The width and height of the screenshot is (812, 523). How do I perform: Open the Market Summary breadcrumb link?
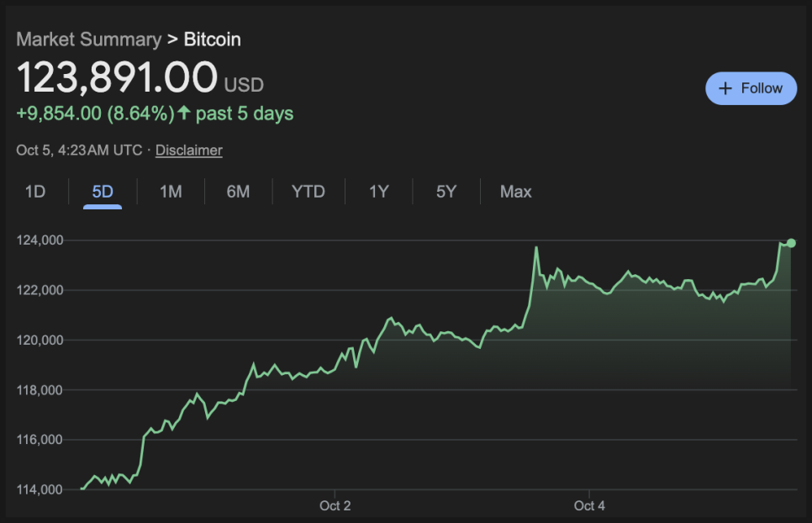click(x=88, y=40)
